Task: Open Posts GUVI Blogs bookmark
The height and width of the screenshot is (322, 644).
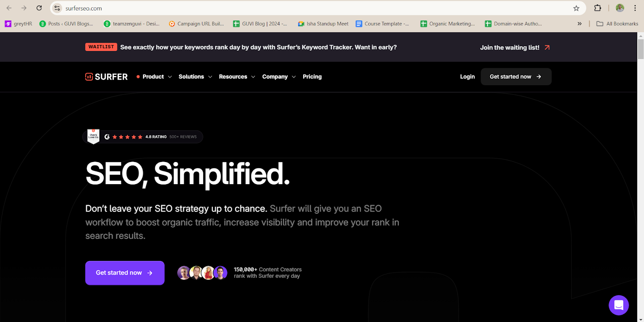Action: coord(66,24)
